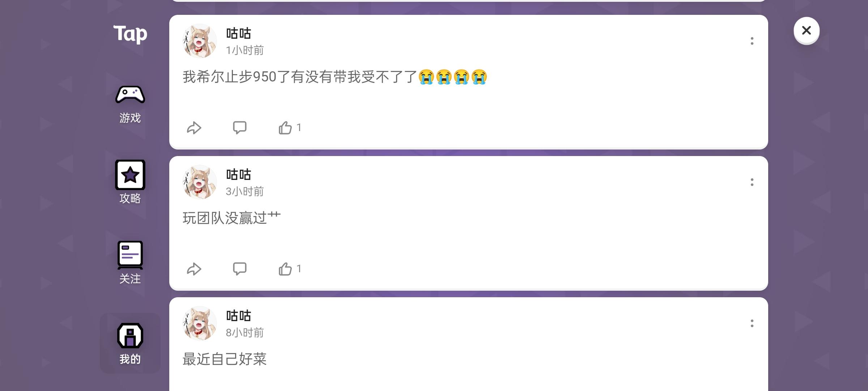Viewport: 868px width, 391px height.
Task: Like the 希尔止步950 post
Action: [290, 128]
